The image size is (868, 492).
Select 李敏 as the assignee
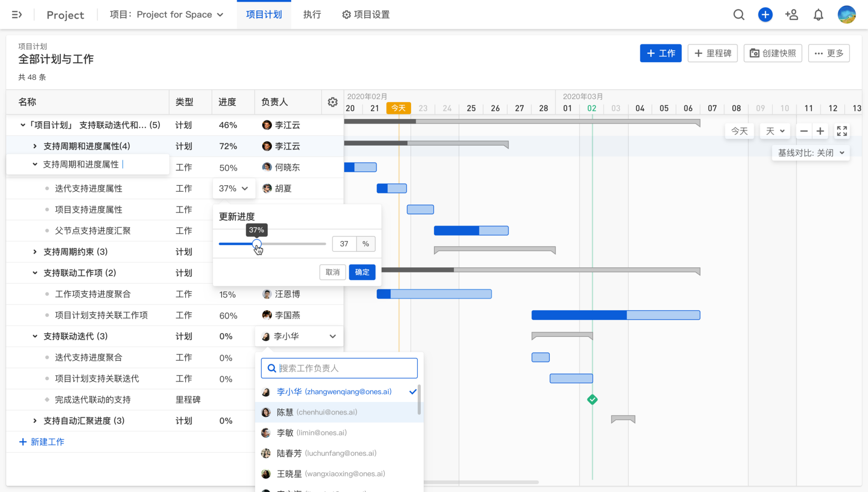[312, 432]
